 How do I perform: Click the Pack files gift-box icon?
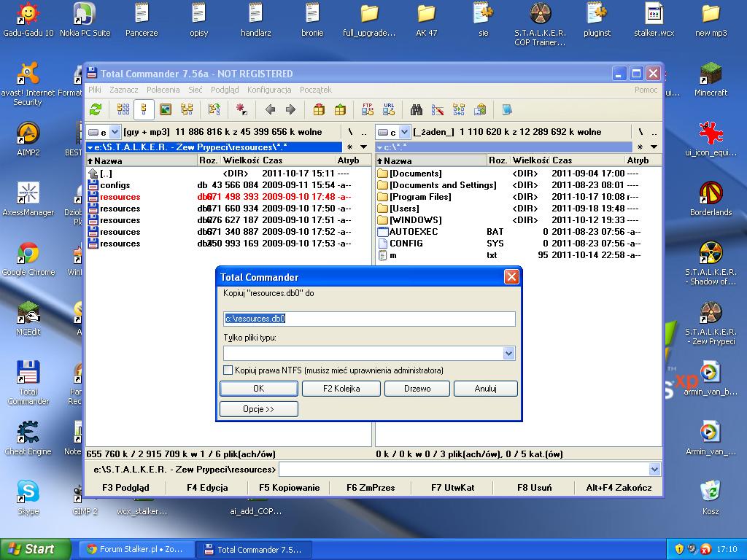coord(319,109)
